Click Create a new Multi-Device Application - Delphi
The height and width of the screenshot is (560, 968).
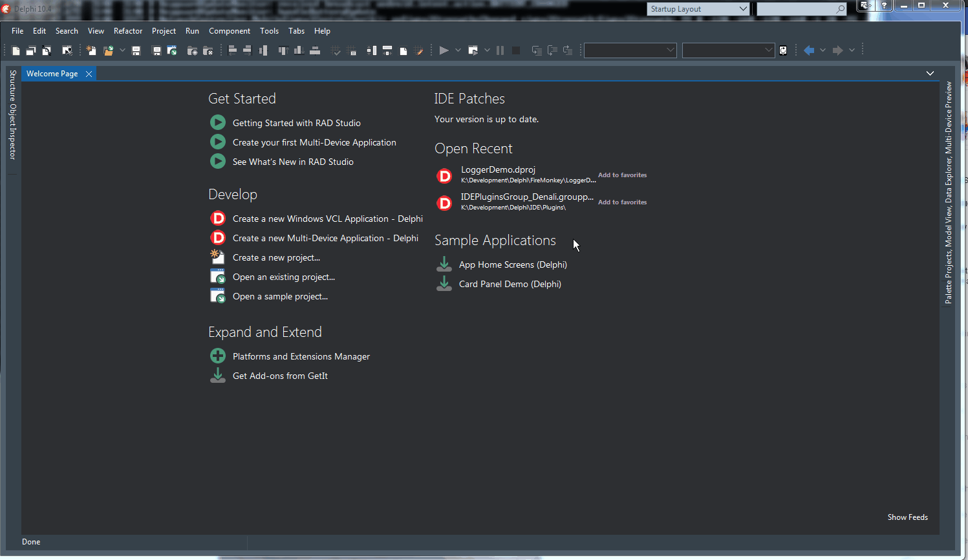pos(325,238)
